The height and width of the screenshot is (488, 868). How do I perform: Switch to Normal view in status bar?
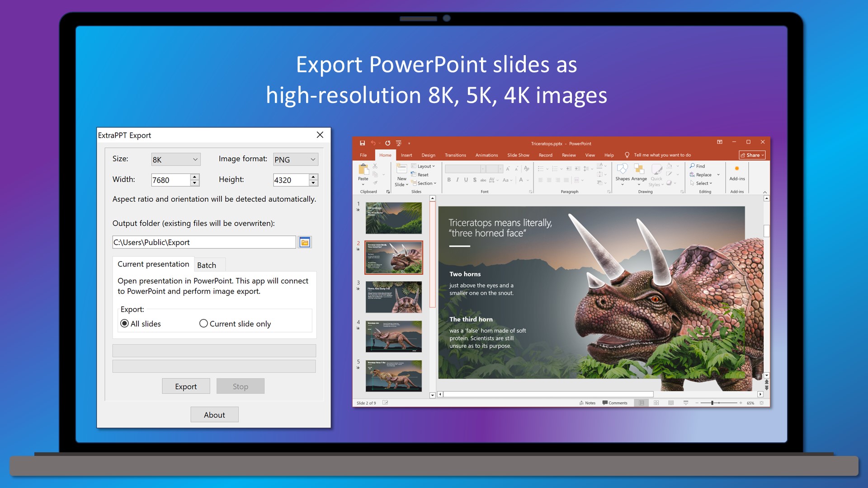tap(642, 403)
